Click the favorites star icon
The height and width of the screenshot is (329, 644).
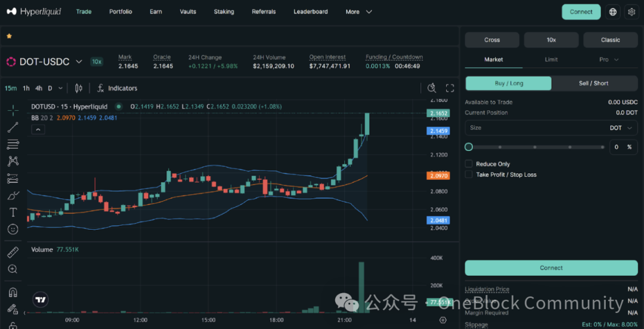pyautogui.click(x=9, y=36)
